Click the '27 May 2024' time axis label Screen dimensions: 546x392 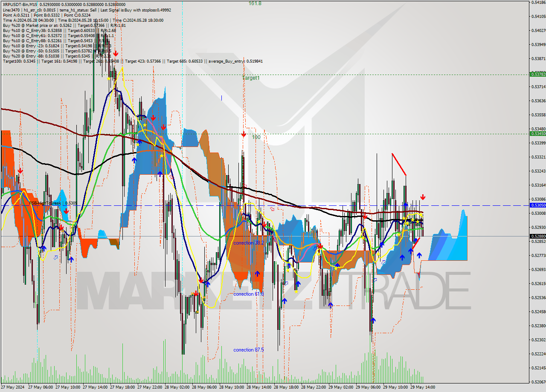point(13,387)
